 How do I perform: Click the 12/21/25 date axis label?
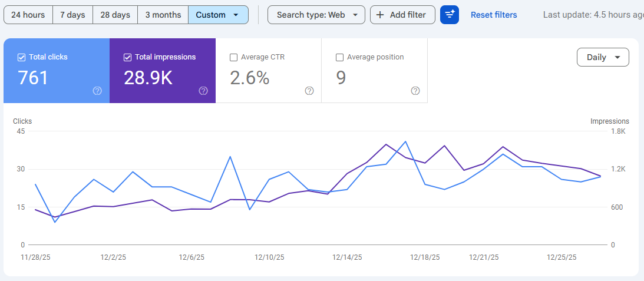[x=484, y=257]
